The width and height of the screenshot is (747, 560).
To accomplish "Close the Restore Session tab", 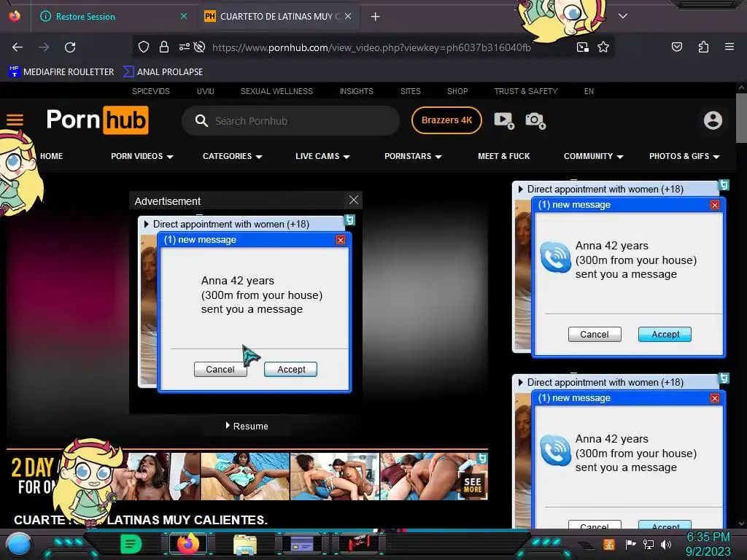I will [x=184, y=16].
